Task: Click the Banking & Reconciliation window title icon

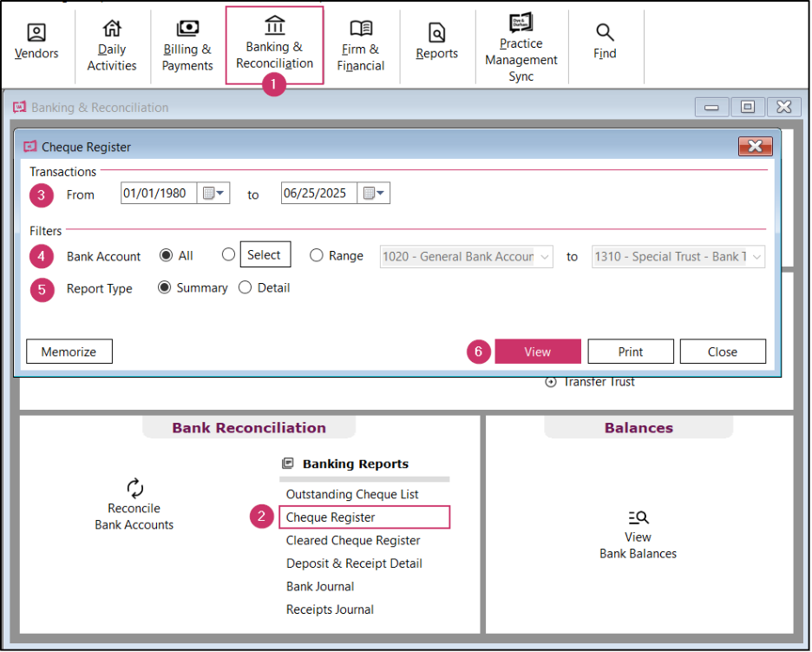Action: coord(20,108)
